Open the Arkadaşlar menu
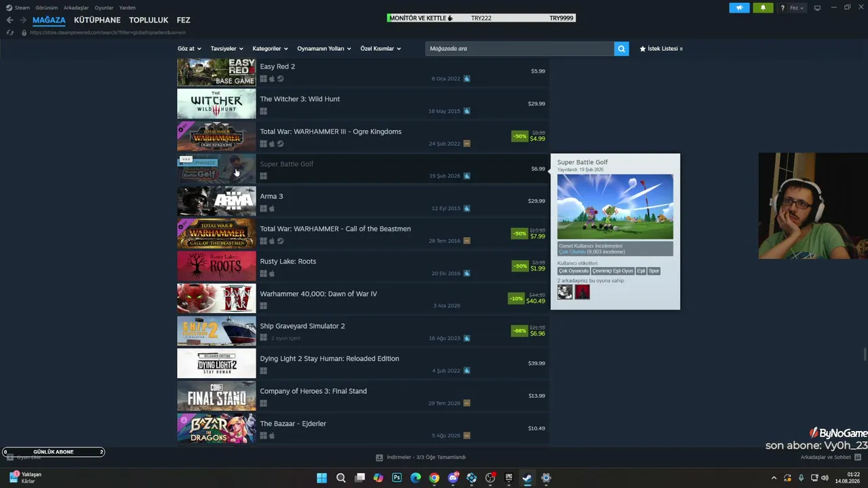868x488 pixels. pos(76,7)
